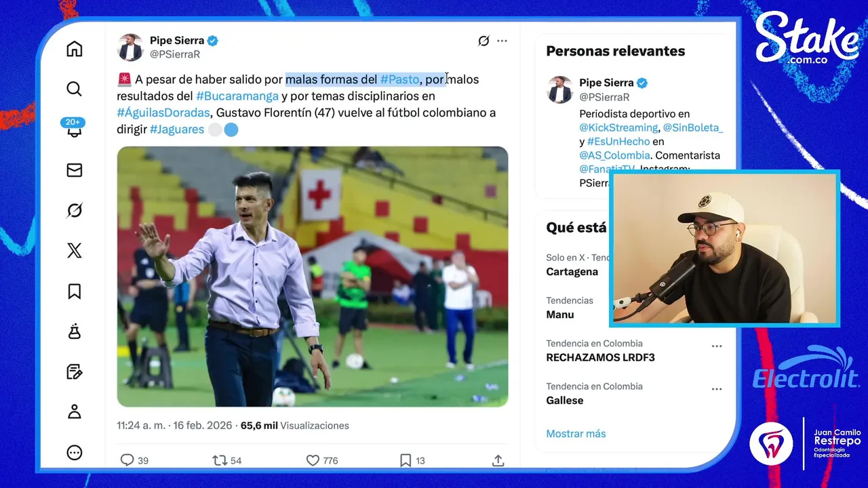Image resolution: width=868 pixels, height=488 pixels.
Task: Open Messages envelope icon
Action: pos(75,170)
